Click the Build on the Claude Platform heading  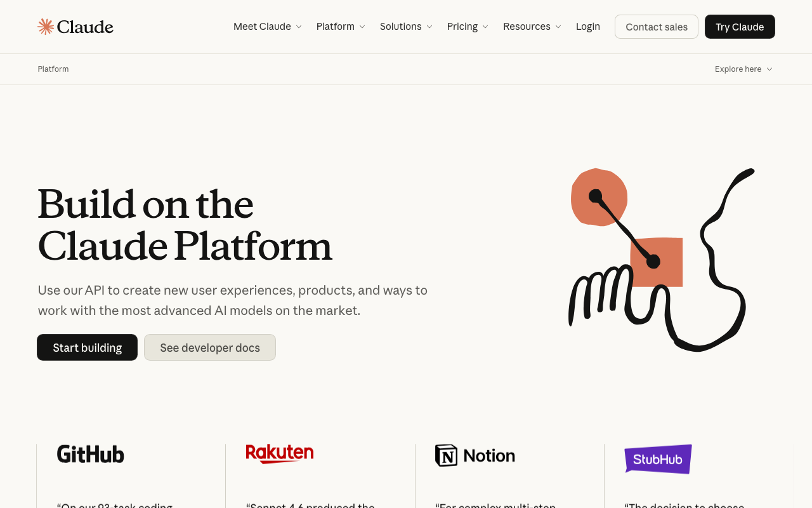coord(185,225)
